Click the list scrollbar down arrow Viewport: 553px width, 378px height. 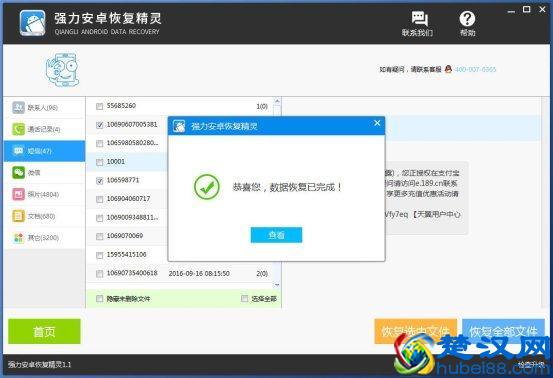[x=277, y=285]
